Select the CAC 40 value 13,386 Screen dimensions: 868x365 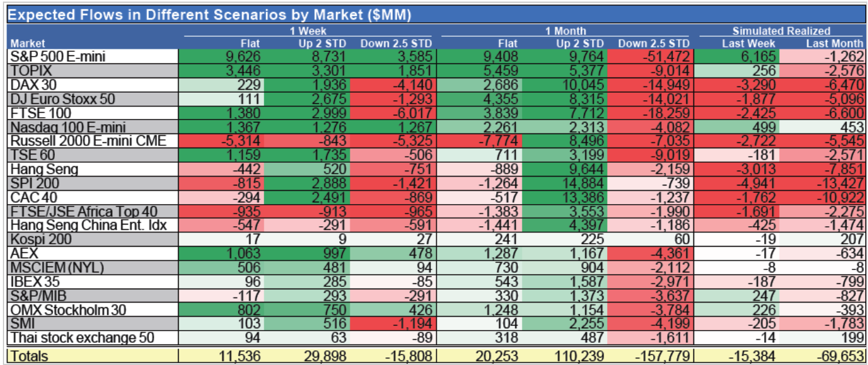click(583, 197)
